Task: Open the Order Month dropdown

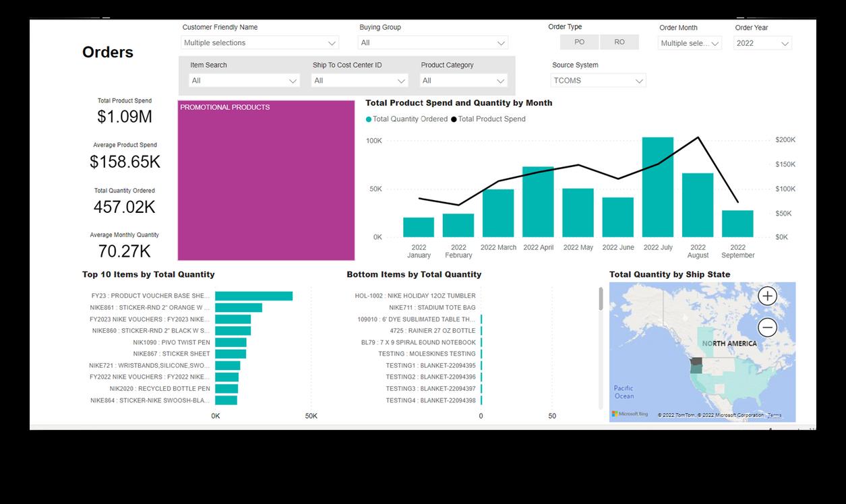Action: tap(690, 43)
